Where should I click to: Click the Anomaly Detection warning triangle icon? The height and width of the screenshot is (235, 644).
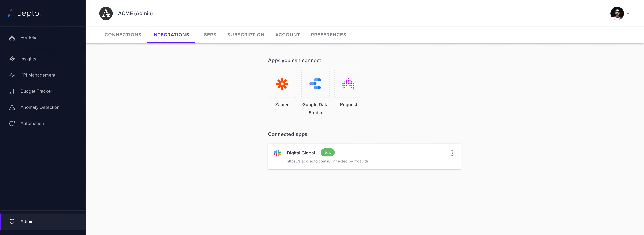coord(12,107)
